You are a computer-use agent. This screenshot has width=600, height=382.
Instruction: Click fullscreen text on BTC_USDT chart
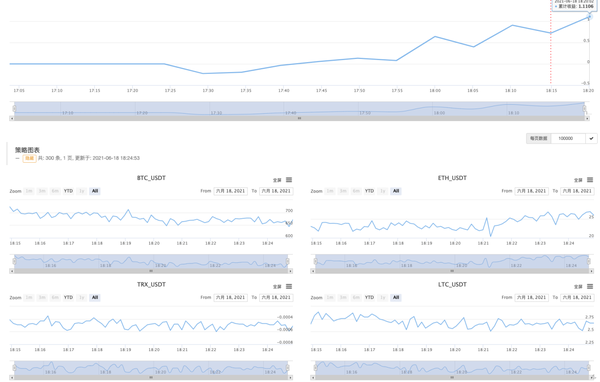pyautogui.click(x=277, y=180)
